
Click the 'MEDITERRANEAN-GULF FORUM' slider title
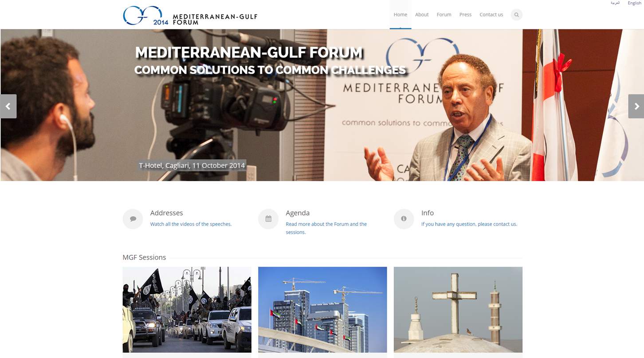click(249, 52)
